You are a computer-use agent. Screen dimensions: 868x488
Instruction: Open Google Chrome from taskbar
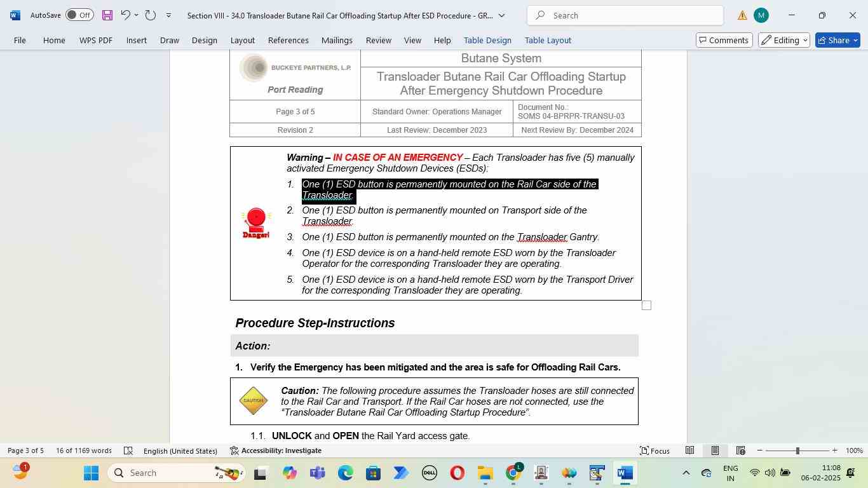[x=513, y=473]
